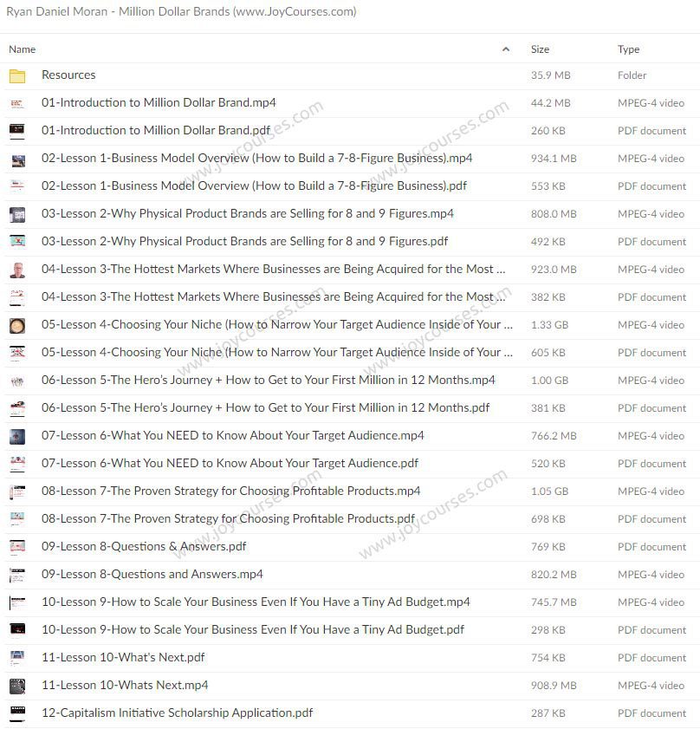Click the Choosing Your Niche file name in the PDF document row
700x729 pixels.
277,353
